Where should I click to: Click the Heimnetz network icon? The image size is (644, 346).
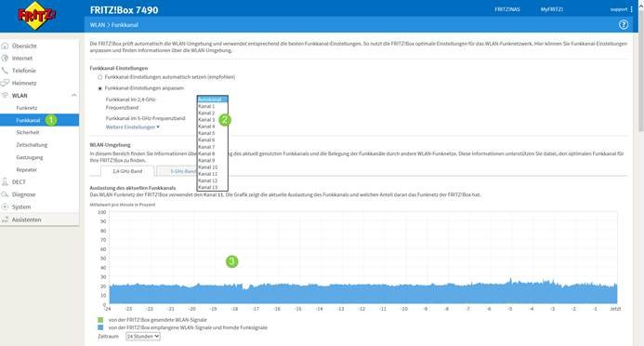pyautogui.click(x=5, y=83)
